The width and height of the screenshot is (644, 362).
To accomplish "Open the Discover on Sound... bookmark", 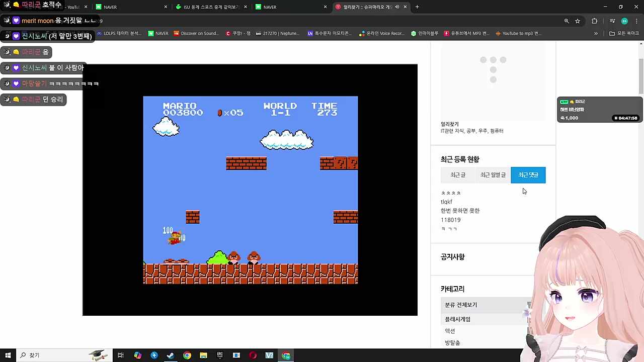I will [x=196, y=33].
